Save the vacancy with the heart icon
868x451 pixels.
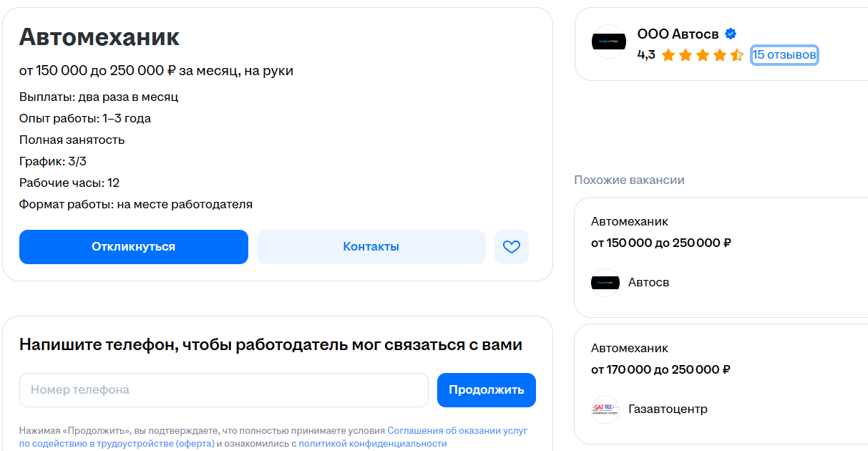[x=511, y=247]
